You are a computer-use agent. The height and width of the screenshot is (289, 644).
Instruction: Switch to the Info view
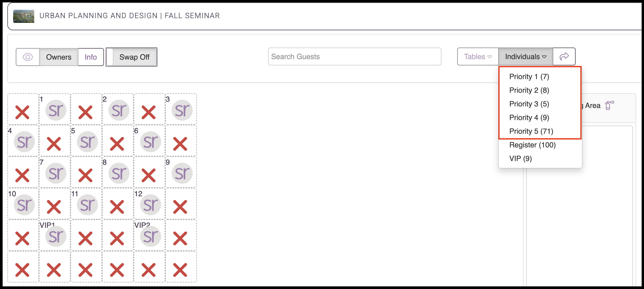click(91, 57)
